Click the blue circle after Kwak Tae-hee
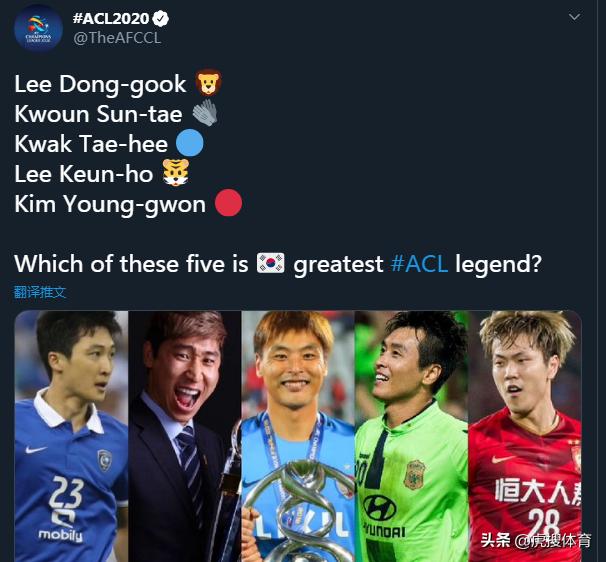This screenshot has height=562, width=606. coord(189,143)
